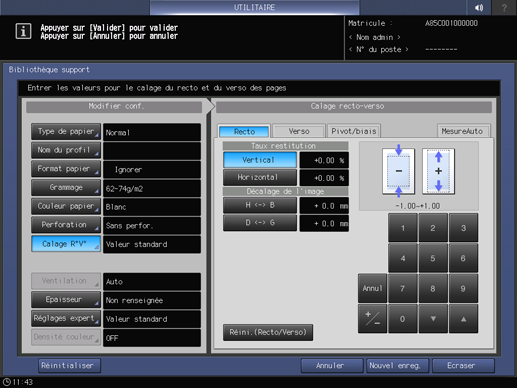Click matricule number A85C001000000
The height and width of the screenshot is (388, 517).
click(x=451, y=23)
